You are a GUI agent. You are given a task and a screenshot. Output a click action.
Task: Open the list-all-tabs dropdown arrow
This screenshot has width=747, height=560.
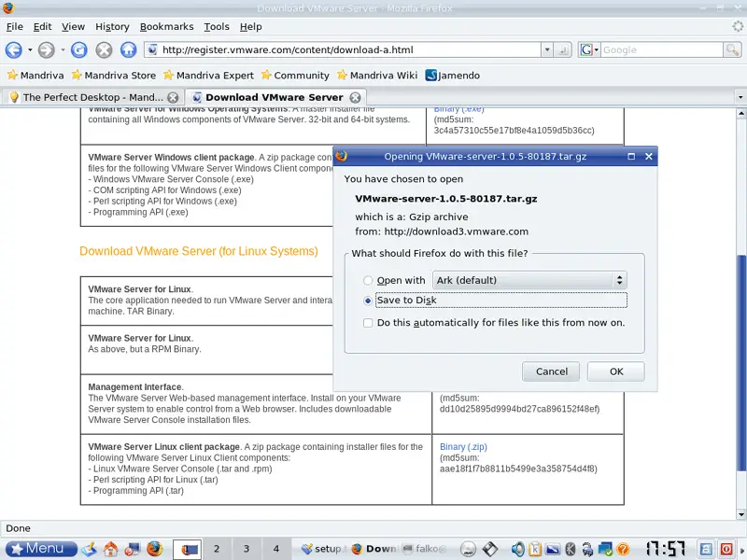tap(740, 98)
